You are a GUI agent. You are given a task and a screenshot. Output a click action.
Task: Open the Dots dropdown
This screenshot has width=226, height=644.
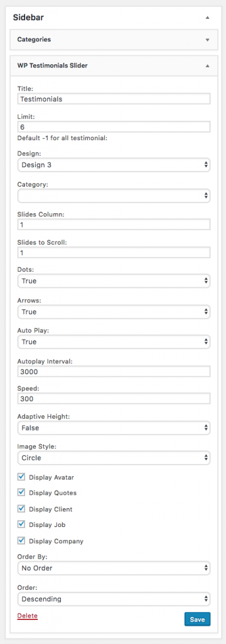pyautogui.click(x=114, y=281)
